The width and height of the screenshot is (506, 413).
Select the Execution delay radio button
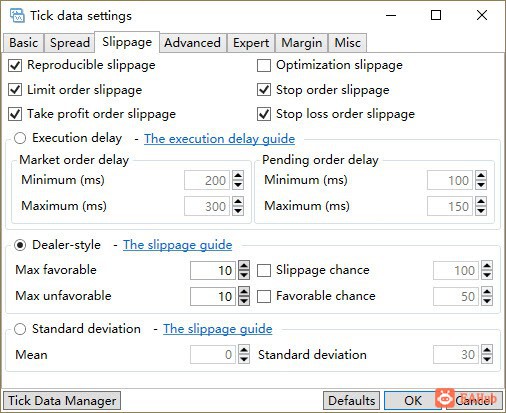[x=20, y=138]
